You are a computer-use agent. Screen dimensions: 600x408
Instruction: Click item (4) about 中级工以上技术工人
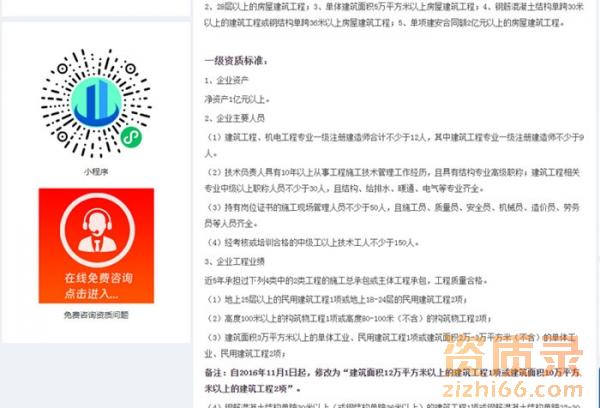(313, 243)
